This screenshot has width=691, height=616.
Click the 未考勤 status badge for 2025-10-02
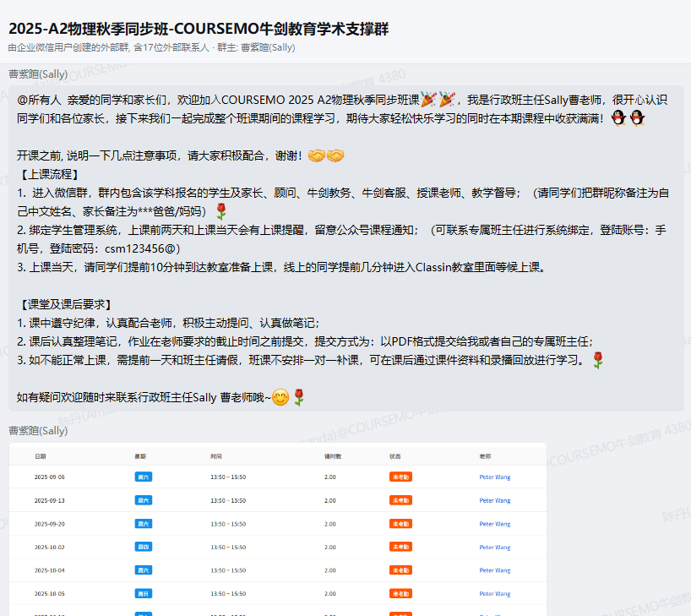click(x=400, y=547)
